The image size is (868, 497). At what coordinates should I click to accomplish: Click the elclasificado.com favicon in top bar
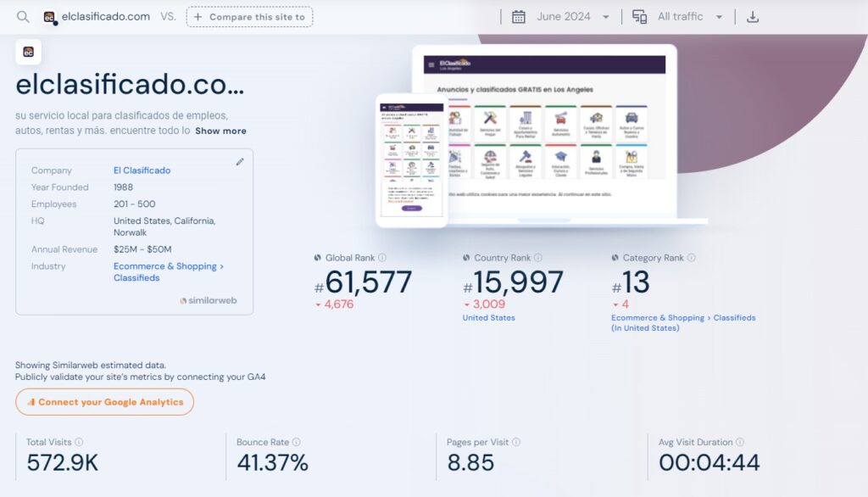50,17
